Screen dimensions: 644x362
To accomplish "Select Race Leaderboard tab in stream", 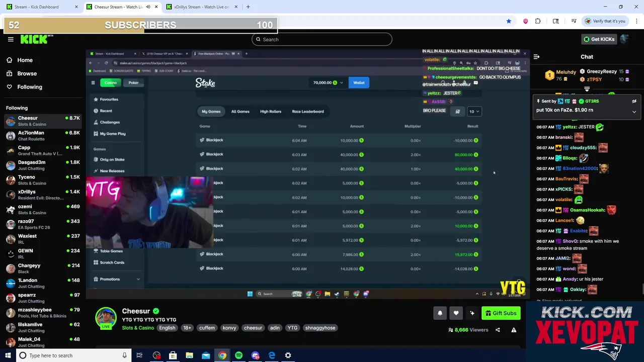I will tap(308, 112).
